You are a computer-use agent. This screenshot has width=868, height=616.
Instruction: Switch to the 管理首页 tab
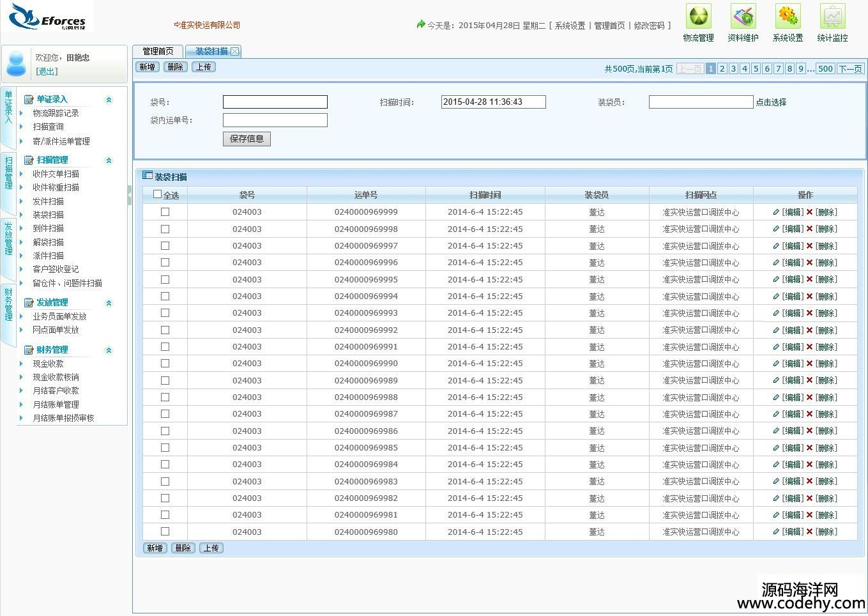point(158,51)
